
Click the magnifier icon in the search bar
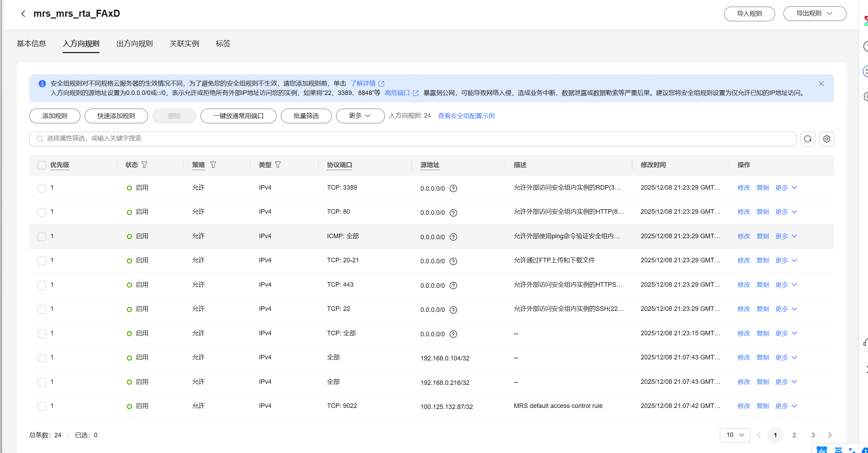pos(39,139)
